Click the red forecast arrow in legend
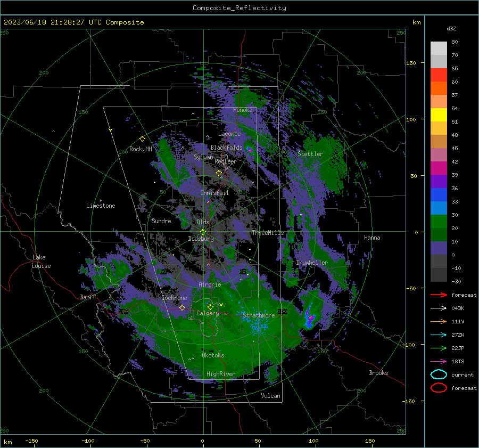 (439, 295)
